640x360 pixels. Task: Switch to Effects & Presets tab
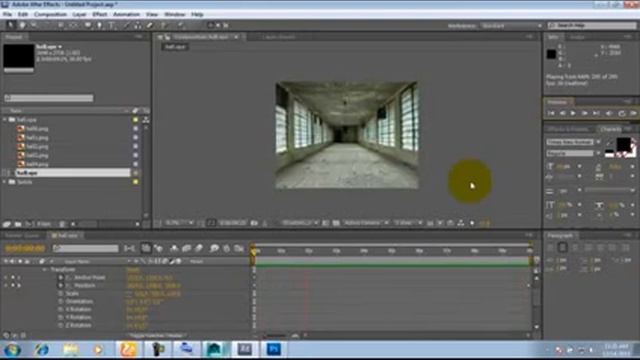pyautogui.click(x=568, y=129)
